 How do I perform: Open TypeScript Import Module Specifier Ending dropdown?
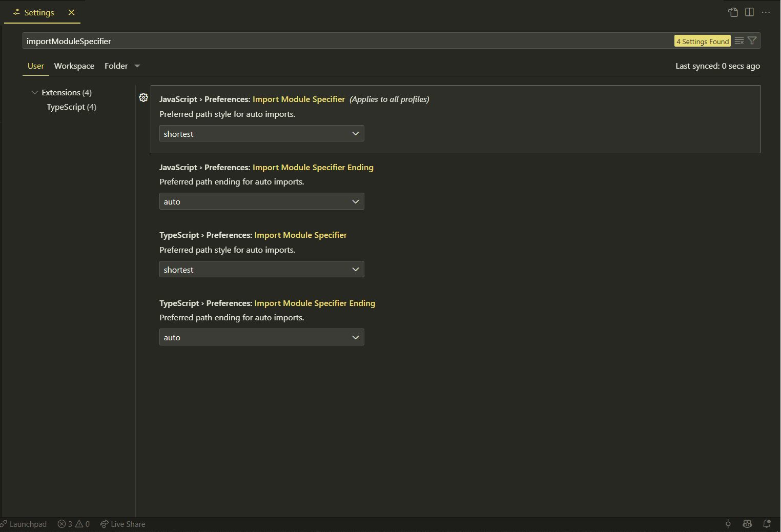click(x=262, y=337)
